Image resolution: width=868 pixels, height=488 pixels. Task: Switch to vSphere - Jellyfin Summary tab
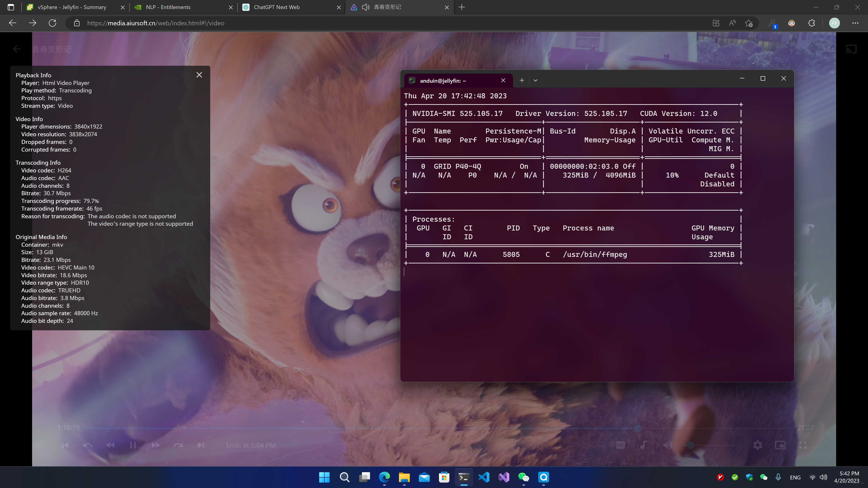tap(72, 7)
